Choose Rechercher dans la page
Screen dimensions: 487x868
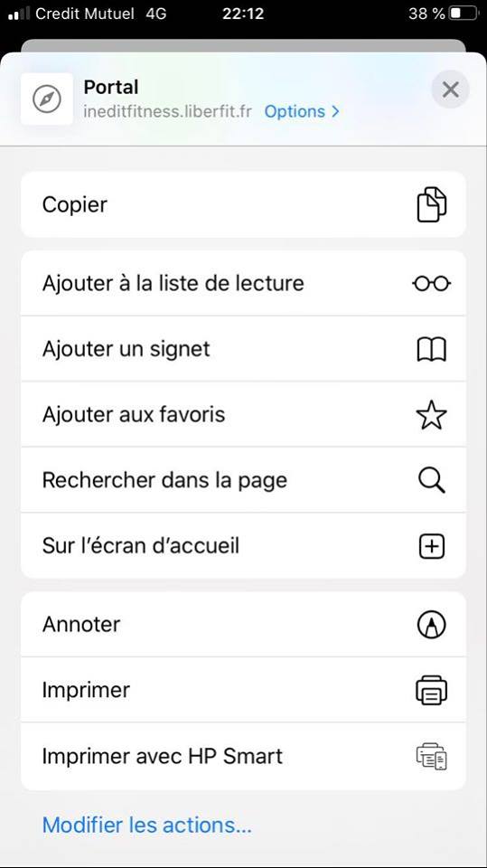(x=244, y=480)
